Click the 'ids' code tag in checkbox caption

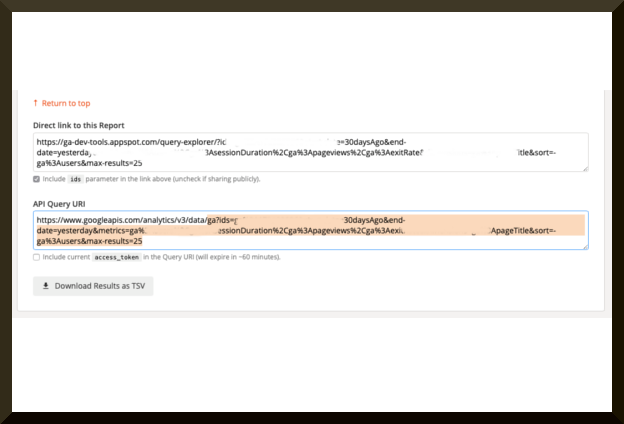(x=76, y=179)
